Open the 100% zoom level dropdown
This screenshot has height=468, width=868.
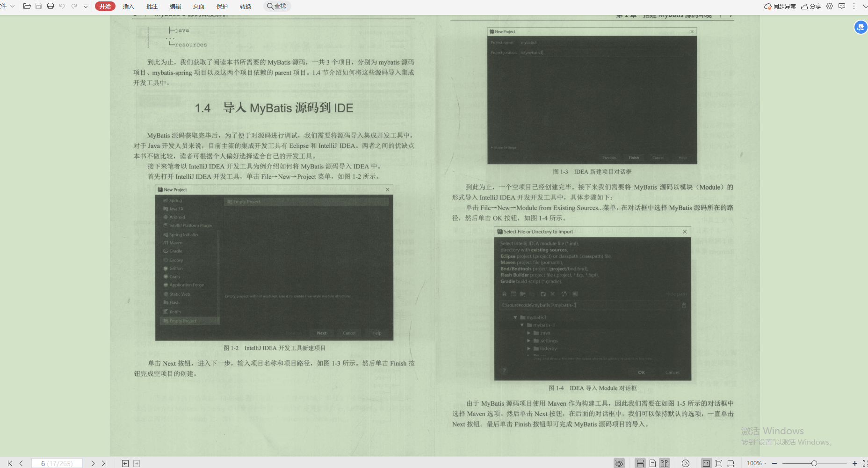757,463
